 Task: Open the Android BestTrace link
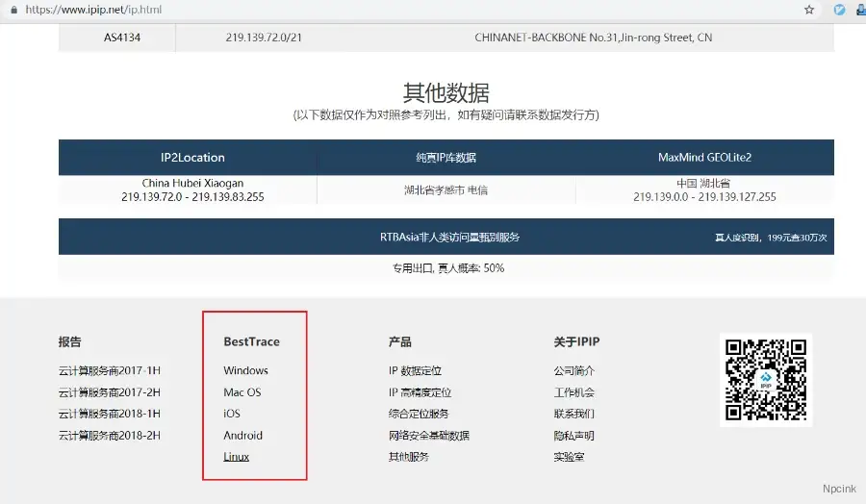[242, 435]
